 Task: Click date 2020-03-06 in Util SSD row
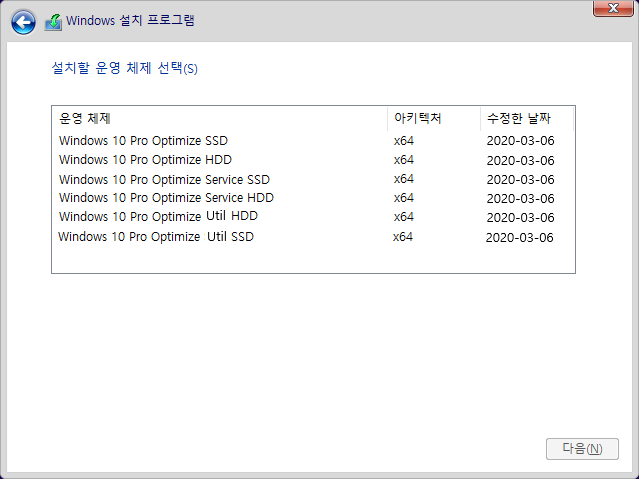(x=520, y=238)
